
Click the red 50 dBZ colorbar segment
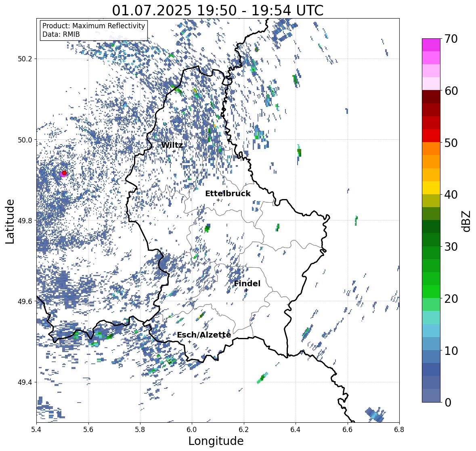(431, 136)
